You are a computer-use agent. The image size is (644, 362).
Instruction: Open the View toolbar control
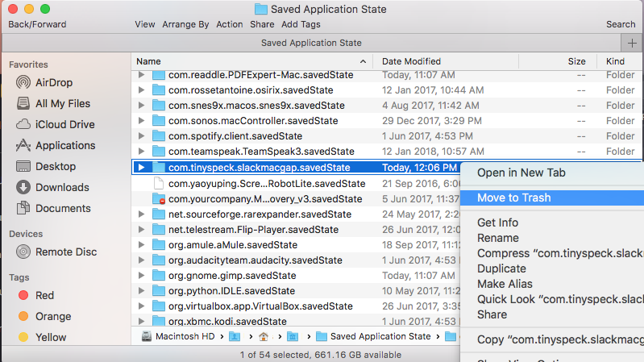pos(145,24)
